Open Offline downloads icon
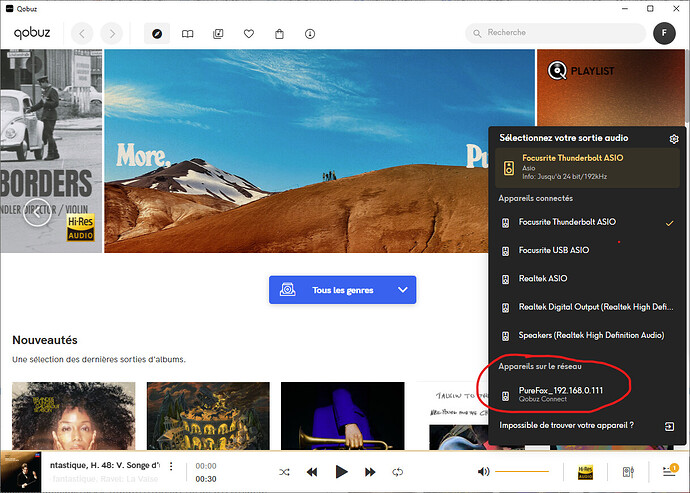The width and height of the screenshot is (690, 493). (310, 34)
